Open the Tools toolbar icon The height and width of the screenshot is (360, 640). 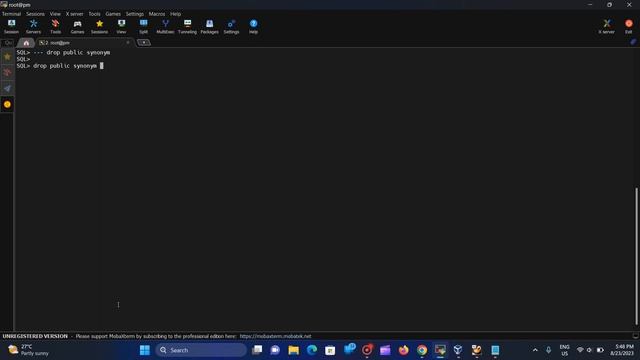pos(56,27)
